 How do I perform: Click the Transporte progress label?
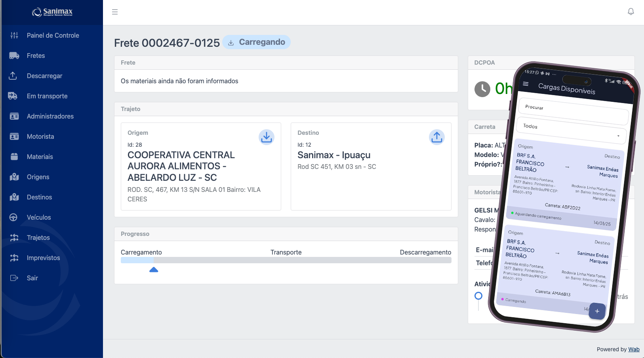286,252
